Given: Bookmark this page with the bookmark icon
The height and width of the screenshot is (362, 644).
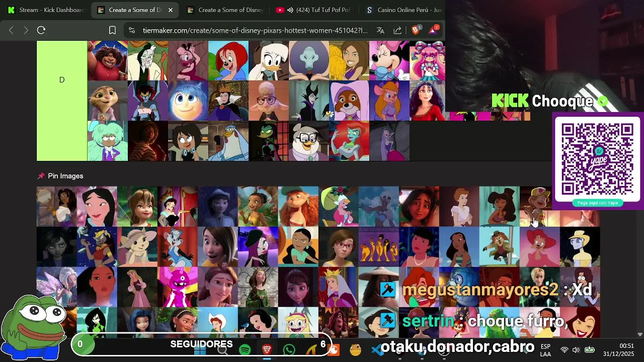Looking at the screenshot, I should (113, 30).
